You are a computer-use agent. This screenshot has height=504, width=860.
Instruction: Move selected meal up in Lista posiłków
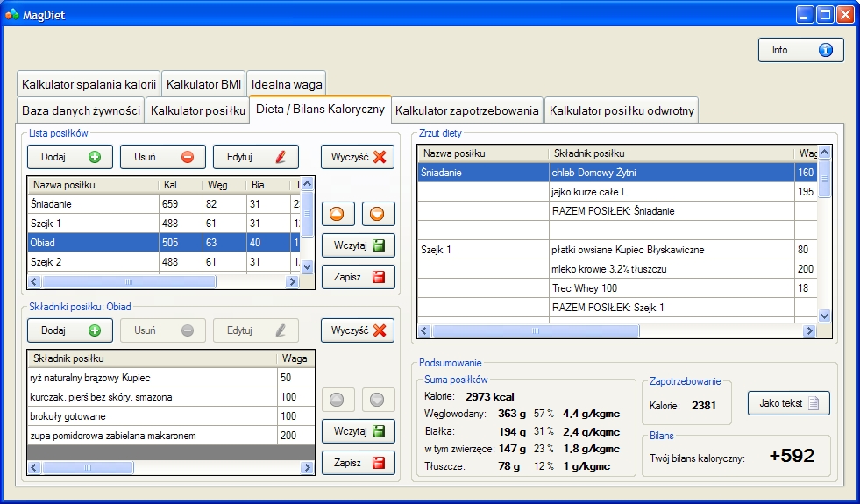coord(338,214)
